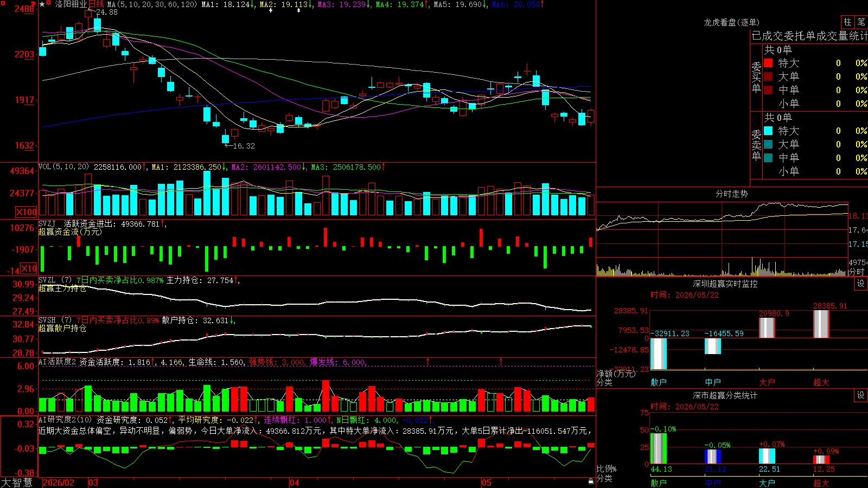Click the 散户 bar in 深圳超赢实时监控

[658, 354]
